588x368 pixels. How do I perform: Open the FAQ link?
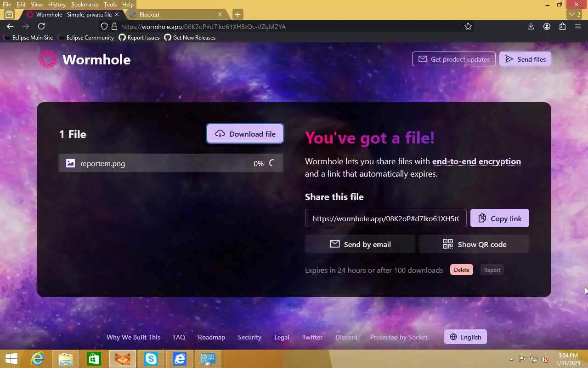(179, 337)
